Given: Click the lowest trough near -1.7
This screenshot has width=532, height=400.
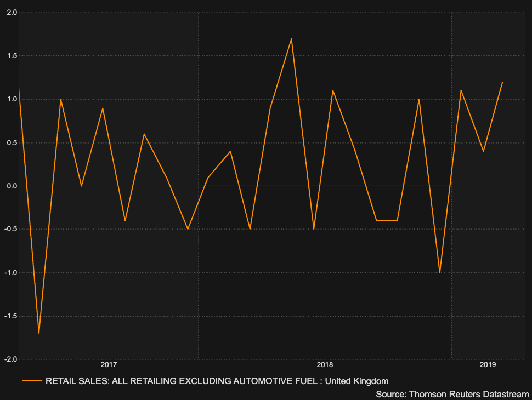Looking at the screenshot, I should pos(39,333).
